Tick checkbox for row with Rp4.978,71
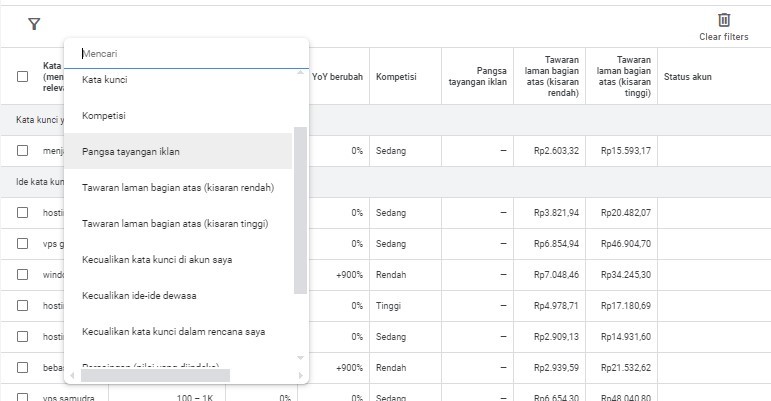This screenshot has height=401, width=771. point(23,305)
